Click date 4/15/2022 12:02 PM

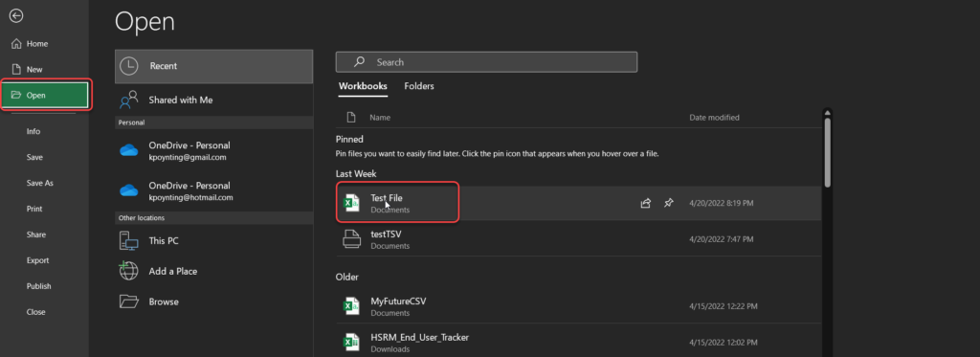tap(724, 342)
